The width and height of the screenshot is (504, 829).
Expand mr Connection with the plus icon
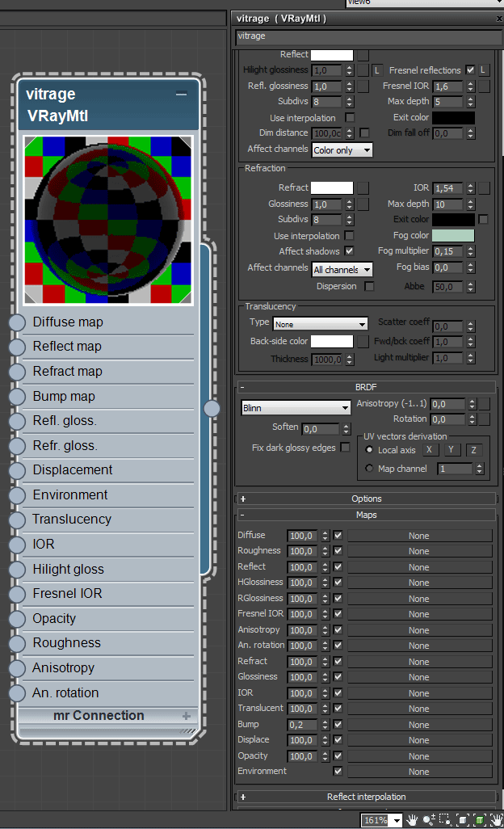coord(186,716)
